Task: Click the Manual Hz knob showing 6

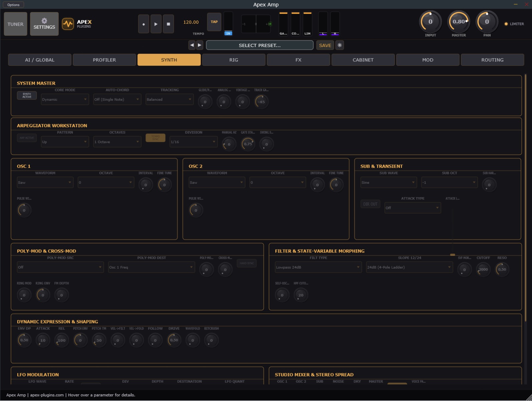Action: click(229, 144)
